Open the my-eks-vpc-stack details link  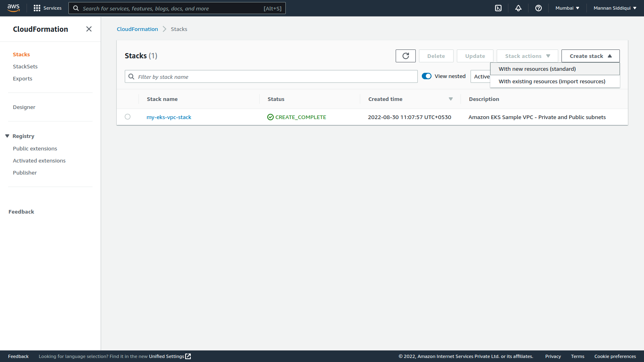point(169,117)
